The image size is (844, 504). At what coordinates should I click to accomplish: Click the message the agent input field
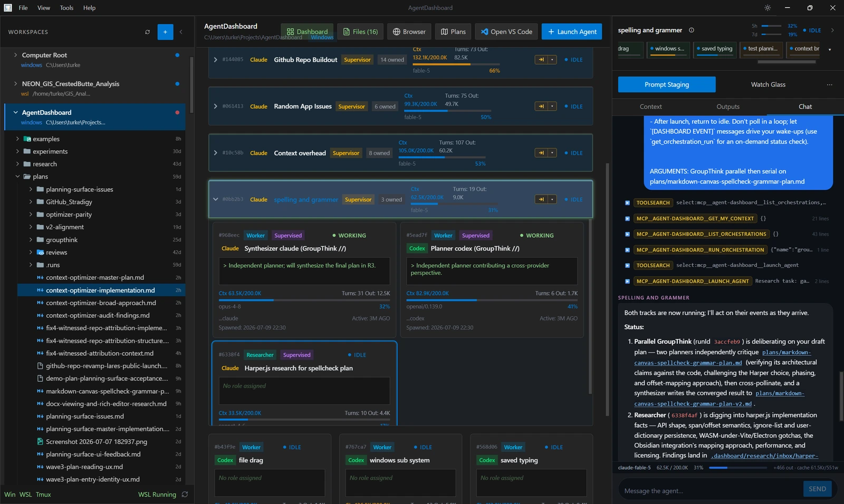pos(711,490)
